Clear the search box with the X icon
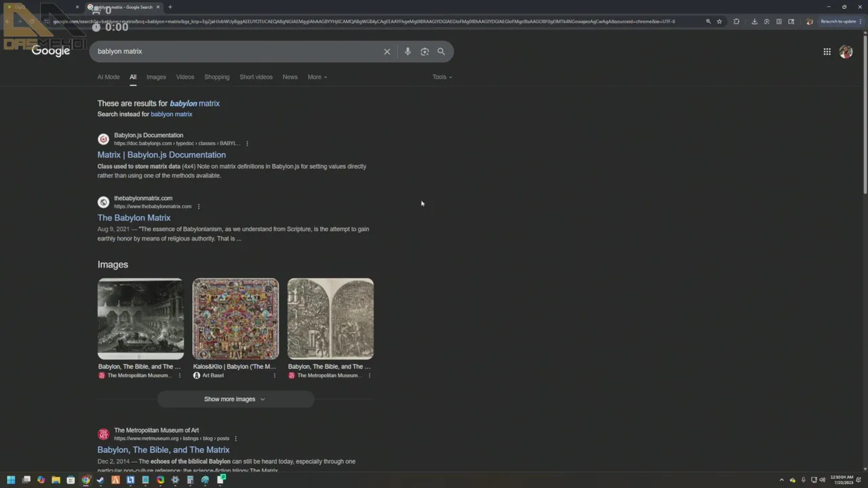Screen dimensions: 868x488 pyautogui.click(x=387, y=52)
